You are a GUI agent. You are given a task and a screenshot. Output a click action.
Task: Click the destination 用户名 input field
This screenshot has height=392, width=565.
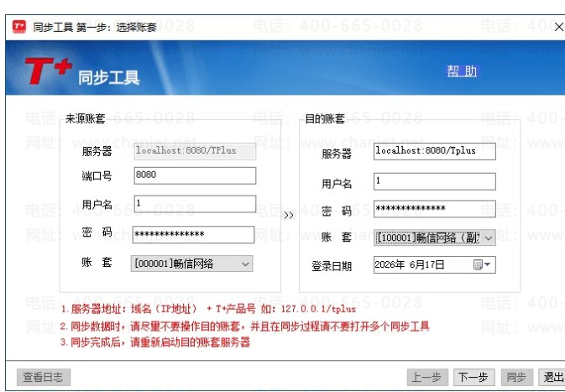435,181
